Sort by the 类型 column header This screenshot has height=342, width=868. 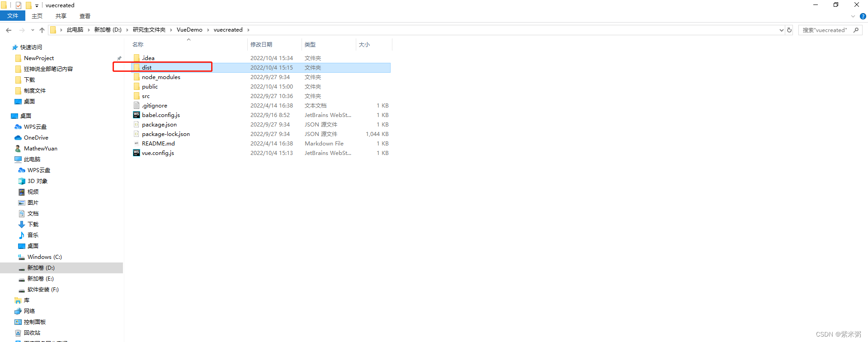[310, 45]
